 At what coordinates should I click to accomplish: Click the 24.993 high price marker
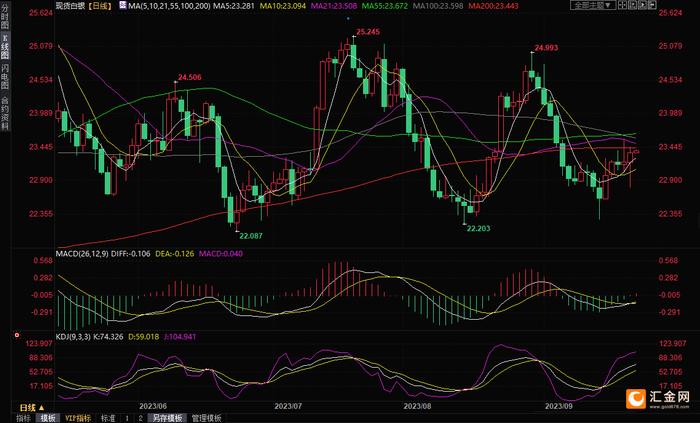tap(546, 48)
